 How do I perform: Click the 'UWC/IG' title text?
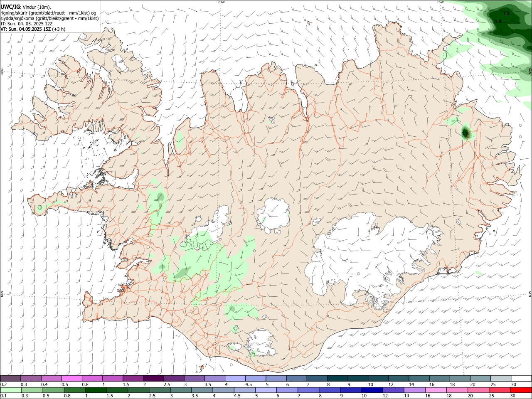point(10,7)
